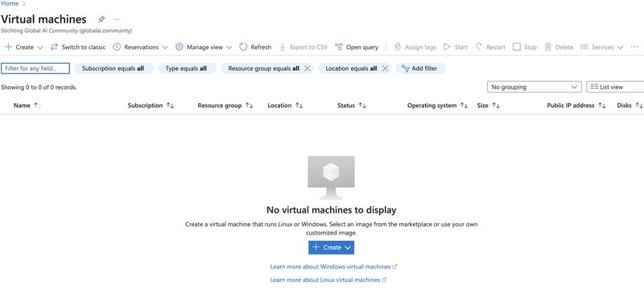This screenshot has width=644, height=290.
Task: Click Assign tags
Action: pos(415,48)
